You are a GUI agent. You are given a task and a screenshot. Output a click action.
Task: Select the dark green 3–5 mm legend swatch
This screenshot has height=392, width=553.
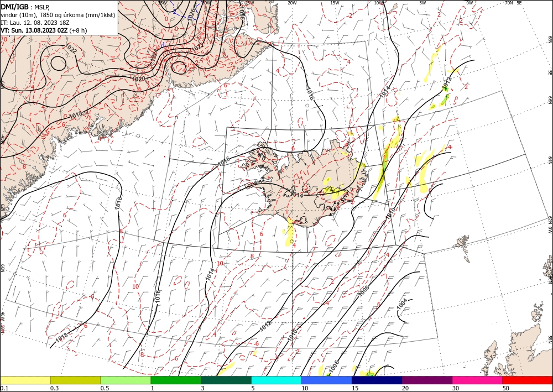click(226, 380)
